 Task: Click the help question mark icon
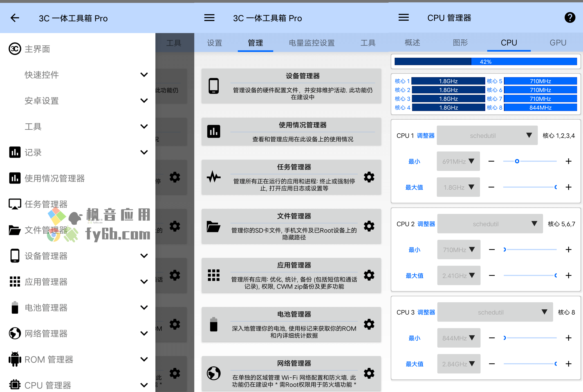coord(570,17)
